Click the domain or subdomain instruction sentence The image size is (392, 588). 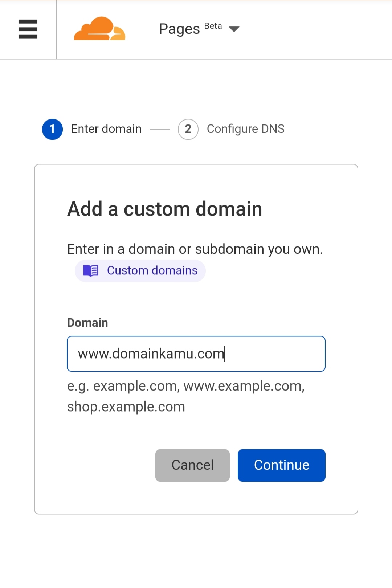(195, 249)
